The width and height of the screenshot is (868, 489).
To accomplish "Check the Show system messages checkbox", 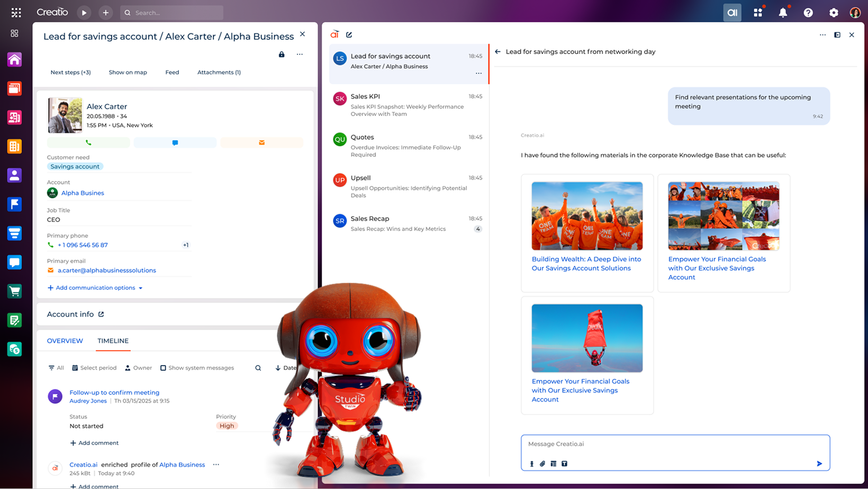I will click(x=164, y=367).
